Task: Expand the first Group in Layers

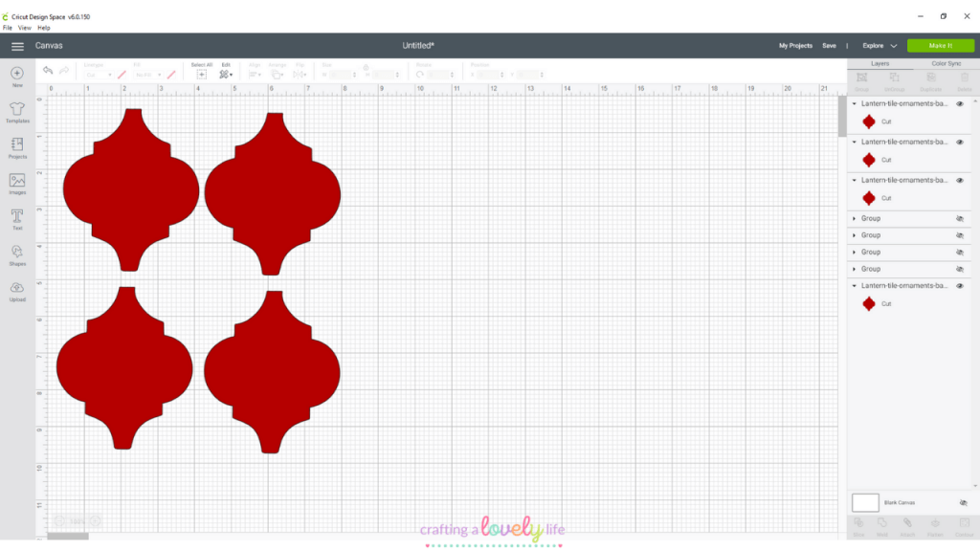Action: point(854,219)
